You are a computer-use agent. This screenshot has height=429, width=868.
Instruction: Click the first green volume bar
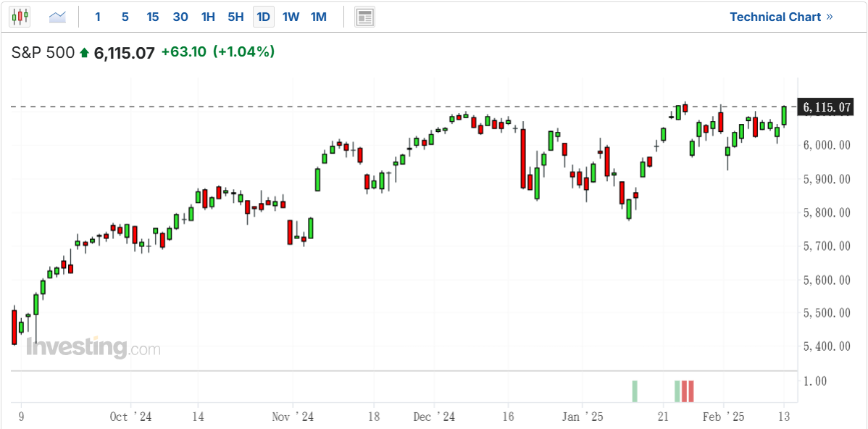[635, 391]
